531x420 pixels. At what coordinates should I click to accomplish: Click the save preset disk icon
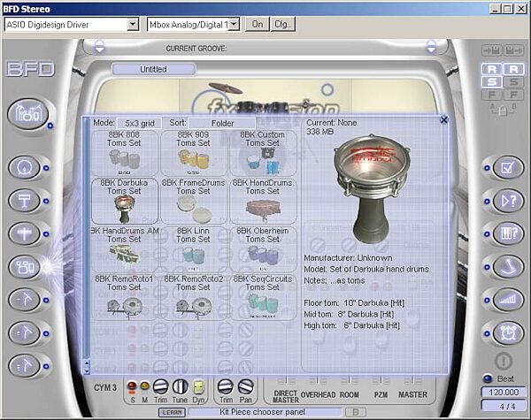tap(513, 50)
